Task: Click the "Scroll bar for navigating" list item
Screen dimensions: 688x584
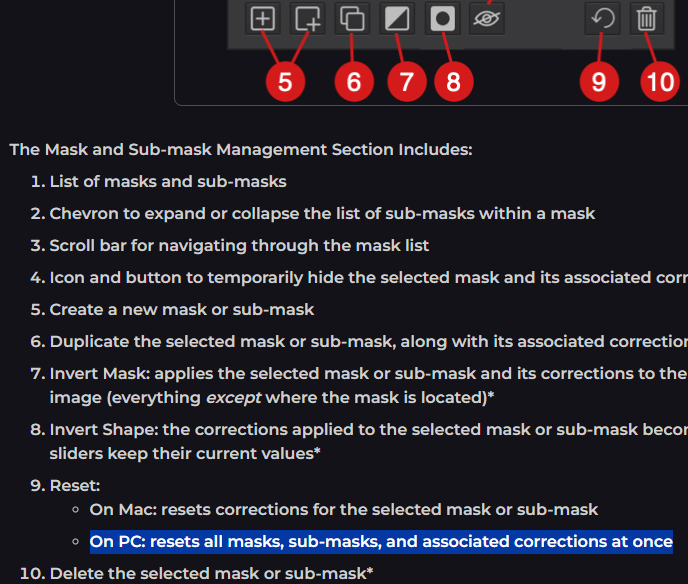Action: pyautogui.click(x=239, y=246)
